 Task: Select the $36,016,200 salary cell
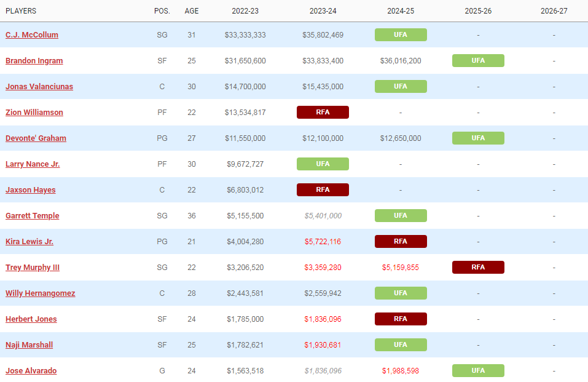click(401, 61)
